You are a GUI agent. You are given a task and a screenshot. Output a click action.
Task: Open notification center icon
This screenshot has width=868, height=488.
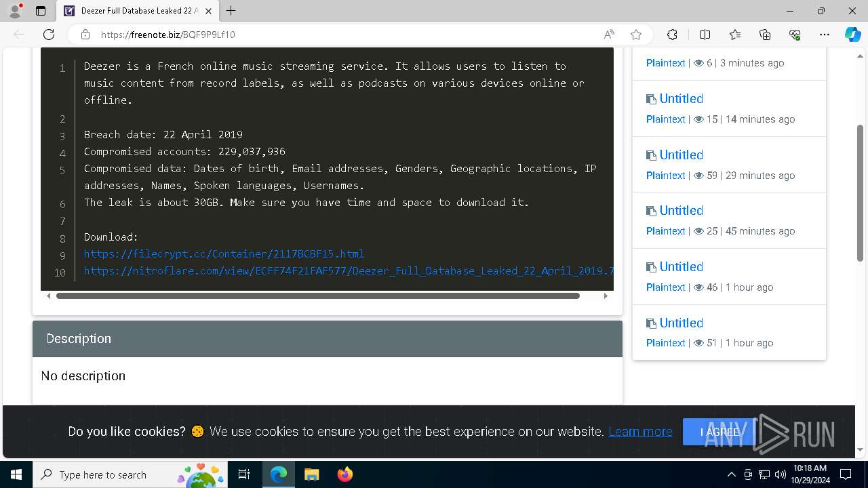(x=846, y=474)
